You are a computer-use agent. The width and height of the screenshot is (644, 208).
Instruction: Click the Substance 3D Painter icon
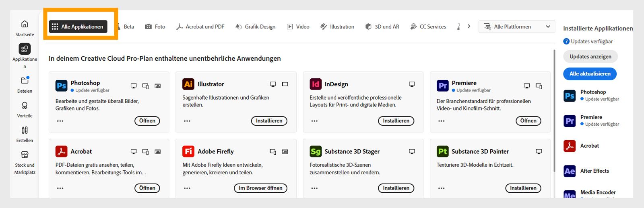[443, 151]
